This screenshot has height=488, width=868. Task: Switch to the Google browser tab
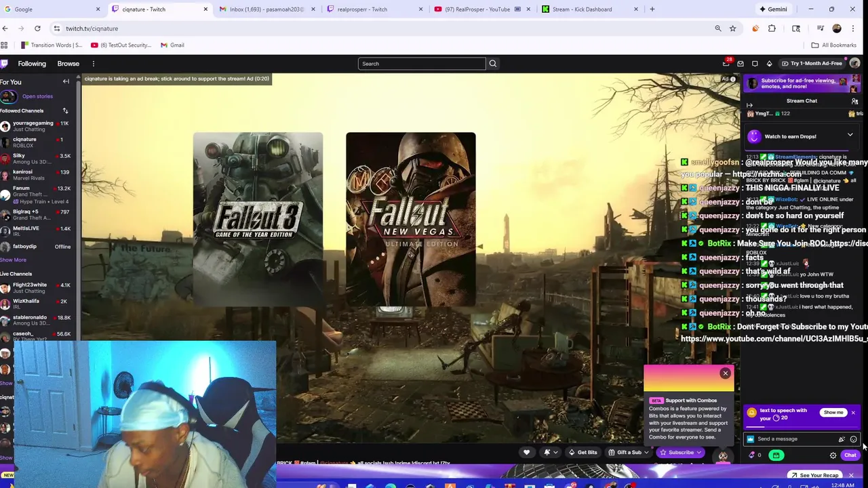[51, 9]
